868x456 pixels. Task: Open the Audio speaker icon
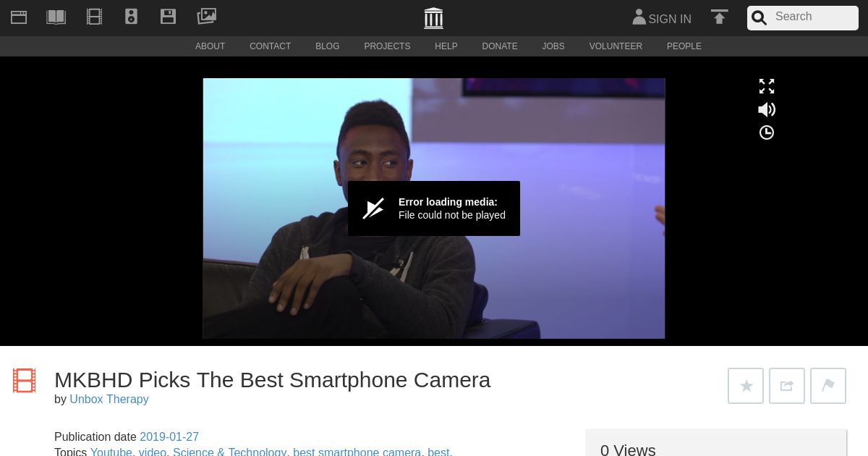131,17
